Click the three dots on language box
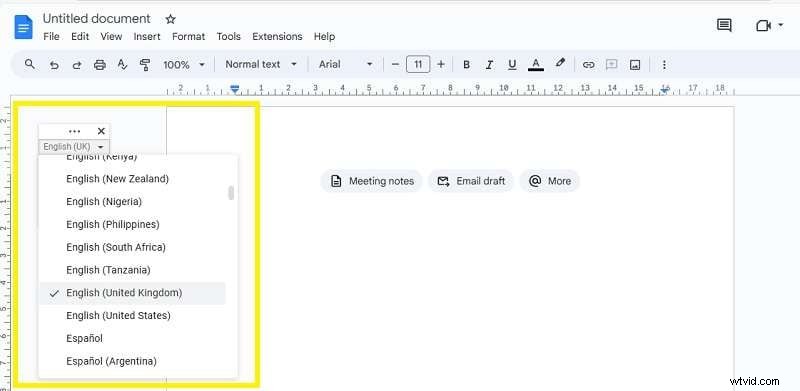Screen dimensions: 800x391 pyautogui.click(x=74, y=131)
